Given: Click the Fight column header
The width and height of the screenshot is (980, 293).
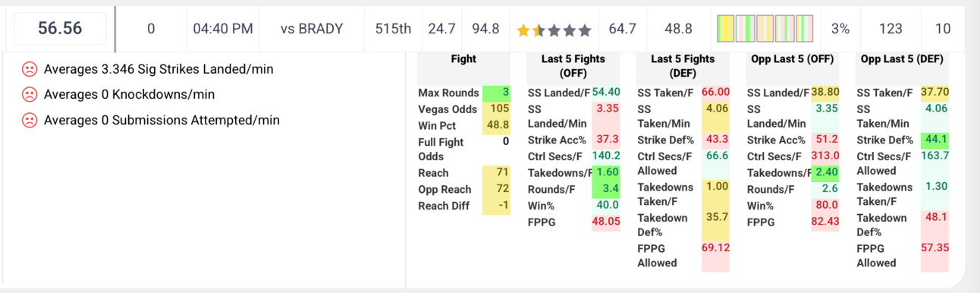Looking at the screenshot, I should tap(463, 59).
